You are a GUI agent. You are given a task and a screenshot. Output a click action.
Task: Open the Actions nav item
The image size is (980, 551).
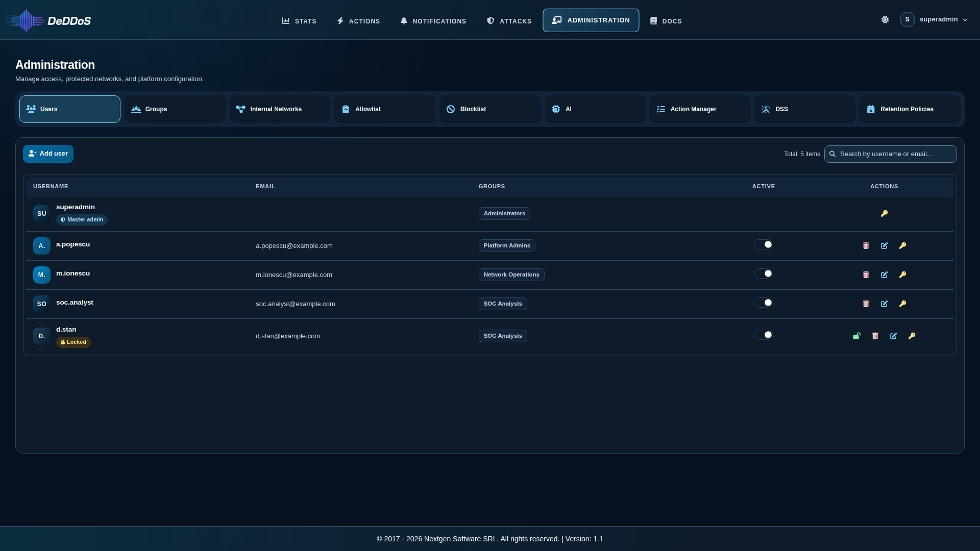pyautogui.click(x=358, y=21)
